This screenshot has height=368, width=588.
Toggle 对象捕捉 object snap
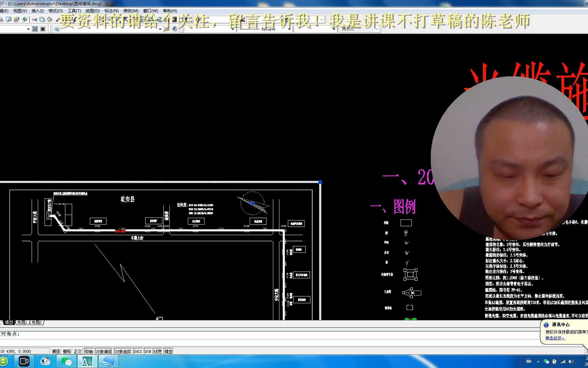(x=104, y=351)
